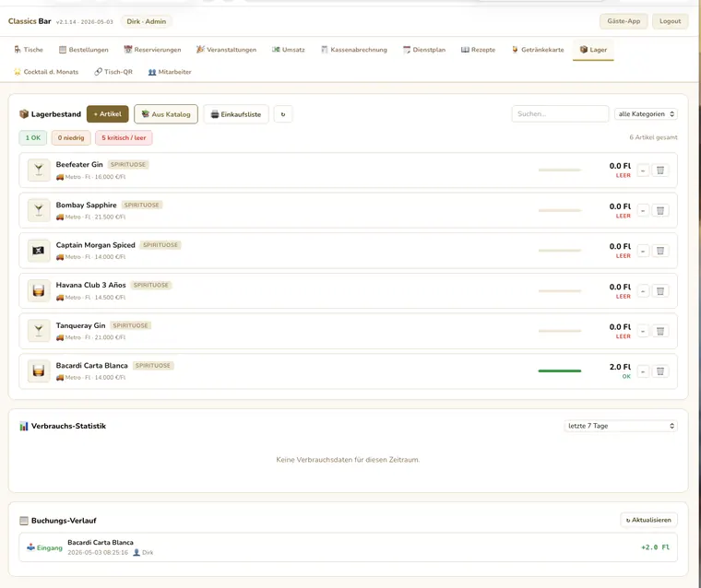The image size is (701, 588).
Task: Click the Gäste-App button
Action: [x=624, y=21]
